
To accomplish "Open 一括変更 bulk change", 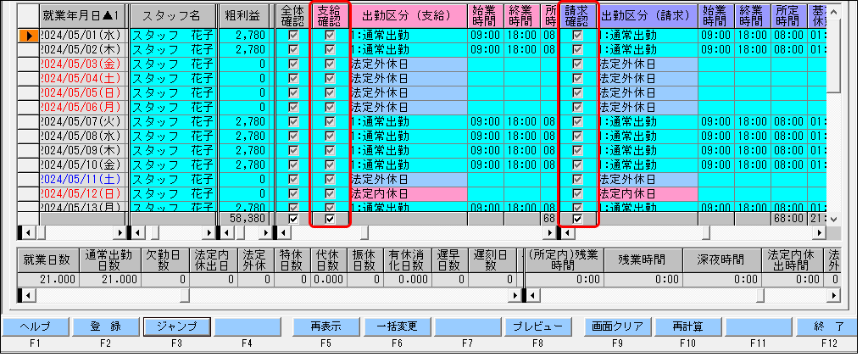I will (x=397, y=326).
